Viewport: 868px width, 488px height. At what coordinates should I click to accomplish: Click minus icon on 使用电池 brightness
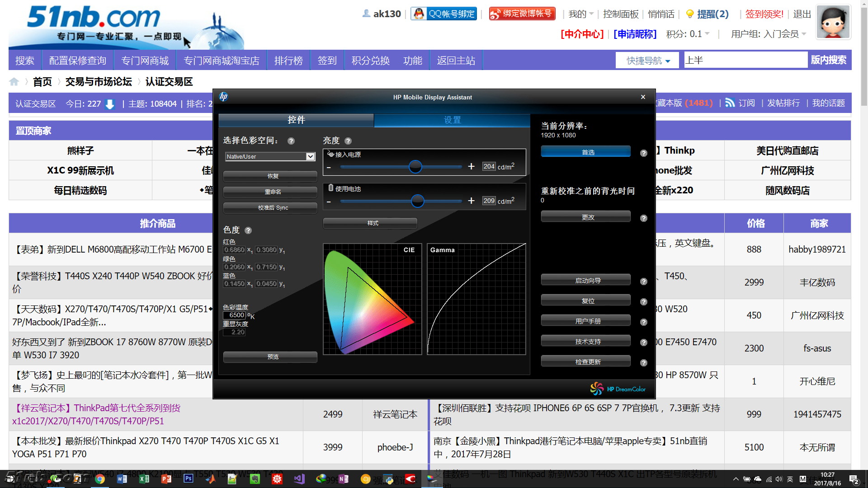pos(329,202)
